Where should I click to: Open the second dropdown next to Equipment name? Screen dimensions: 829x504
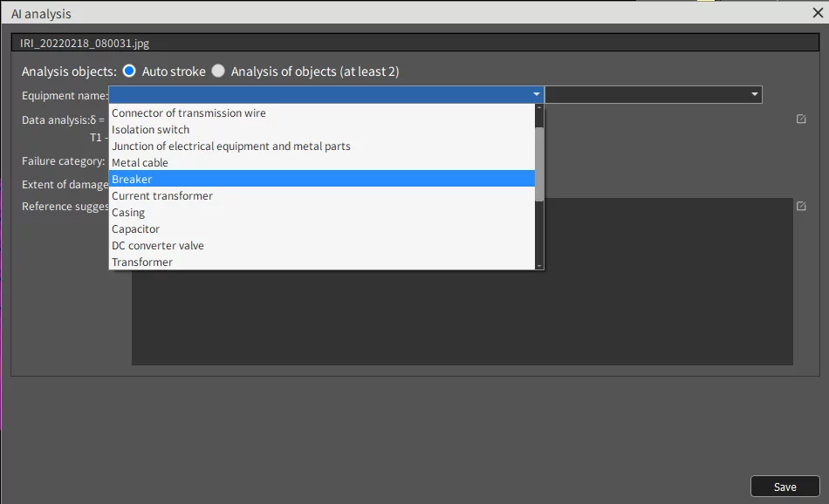[x=653, y=94]
